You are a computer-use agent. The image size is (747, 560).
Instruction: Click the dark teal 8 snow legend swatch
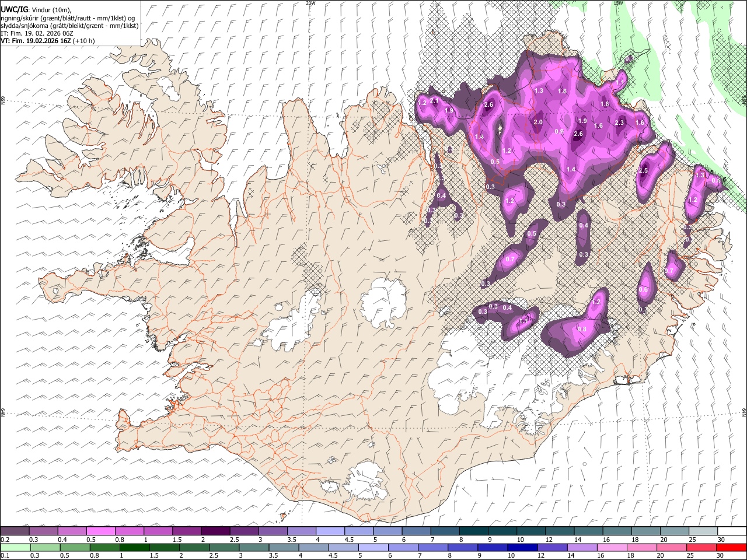[x=473, y=531]
